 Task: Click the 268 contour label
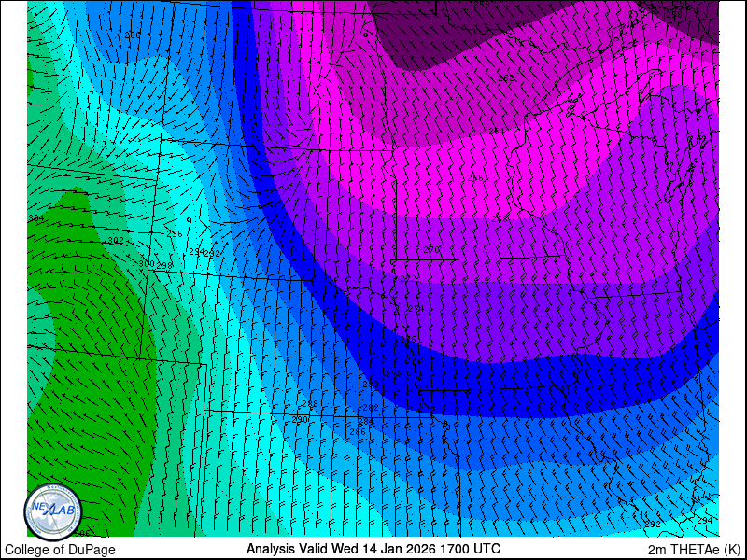pyautogui.click(x=500, y=218)
